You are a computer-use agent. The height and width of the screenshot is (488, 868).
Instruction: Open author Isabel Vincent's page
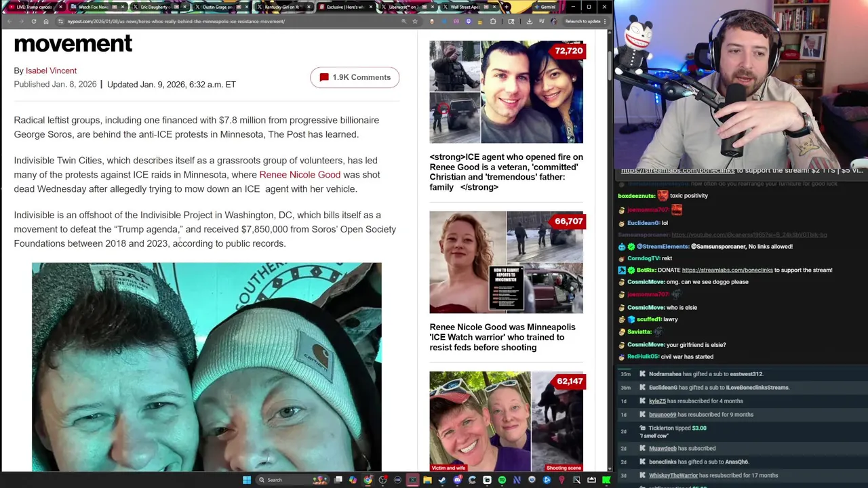[51, 70]
